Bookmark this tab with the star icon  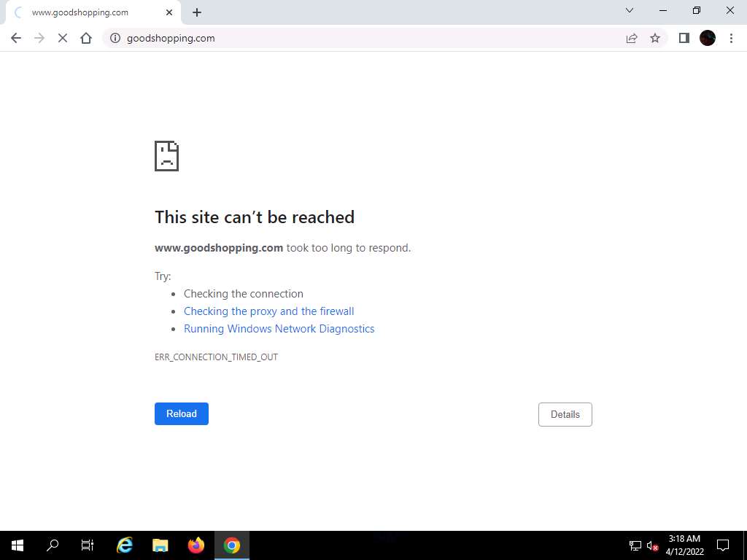[655, 38]
